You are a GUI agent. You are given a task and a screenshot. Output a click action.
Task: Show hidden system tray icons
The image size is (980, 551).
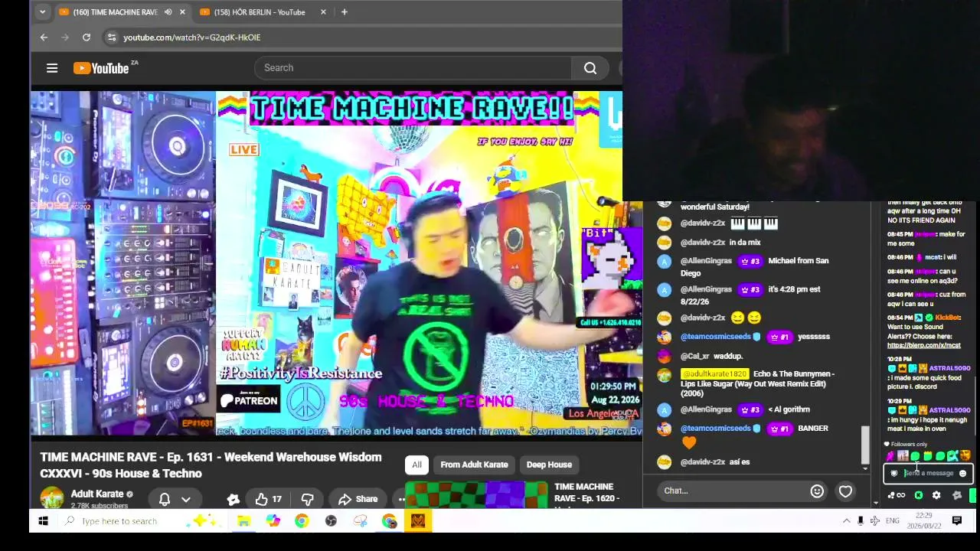point(846,521)
